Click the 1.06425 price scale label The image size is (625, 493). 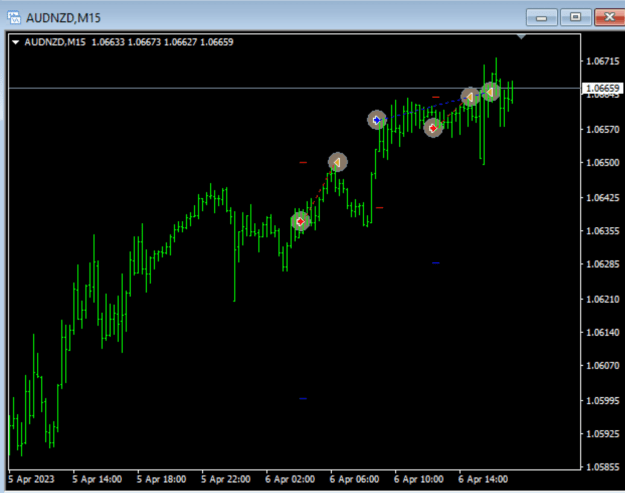603,198
